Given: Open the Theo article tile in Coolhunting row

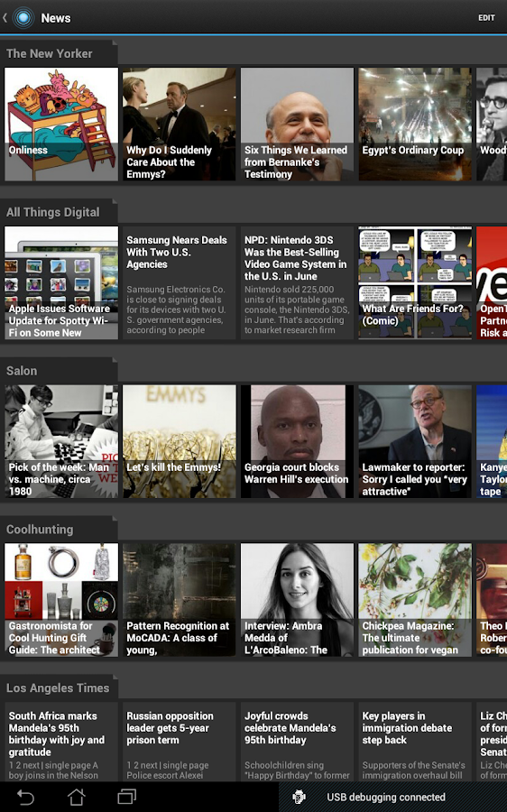Looking at the screenshot, I should pyautogui.click(x=492, y=600).
